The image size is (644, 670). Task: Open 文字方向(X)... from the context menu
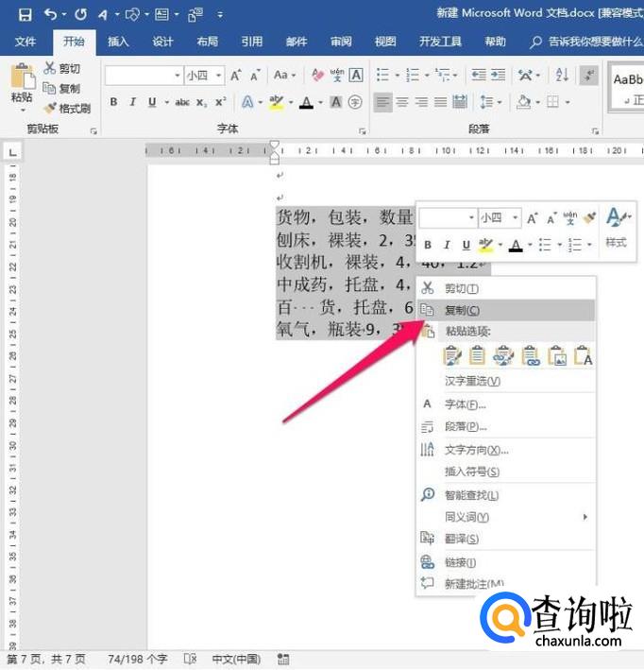pos(505,450)
